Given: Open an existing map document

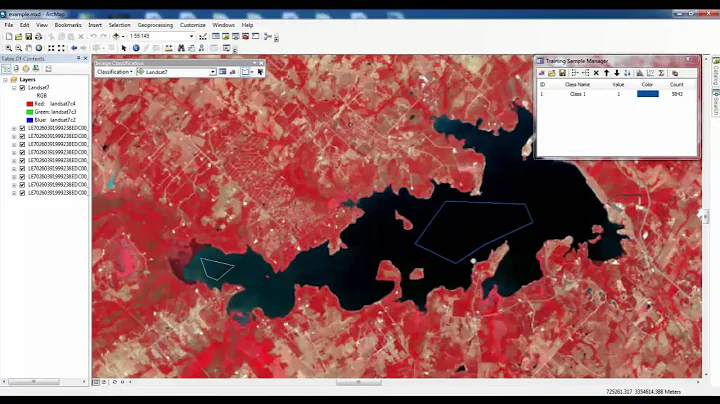Looking at the screenshot, I should click(18, 36).
